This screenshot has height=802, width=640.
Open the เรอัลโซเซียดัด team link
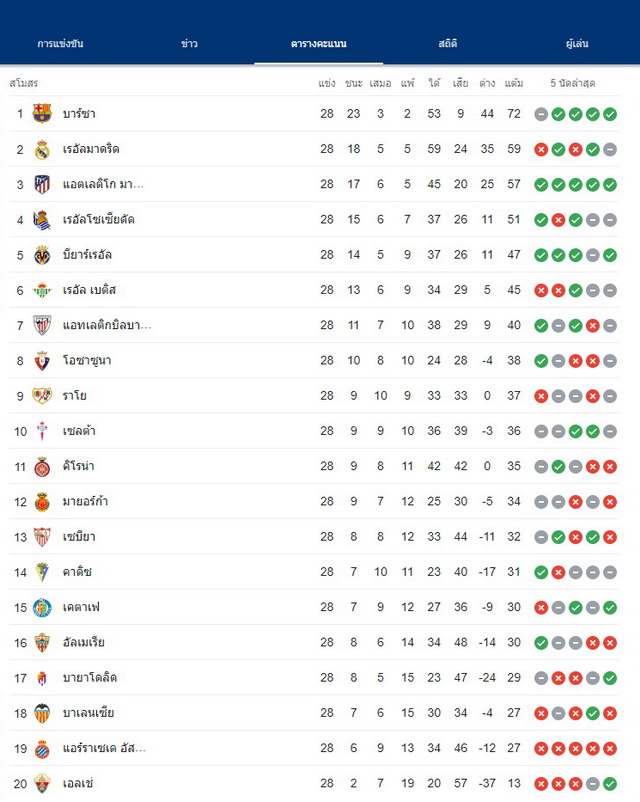[x=99, y=219]
